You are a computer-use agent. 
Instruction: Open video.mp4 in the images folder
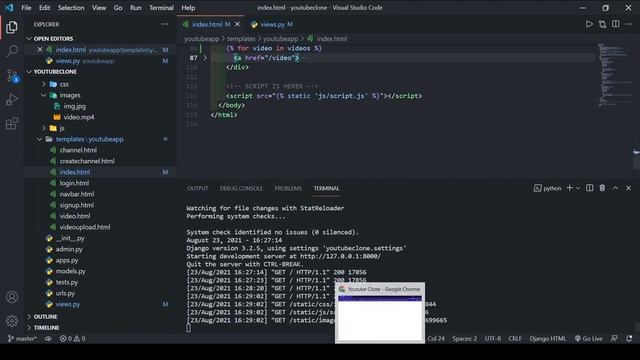coord(79,117)
